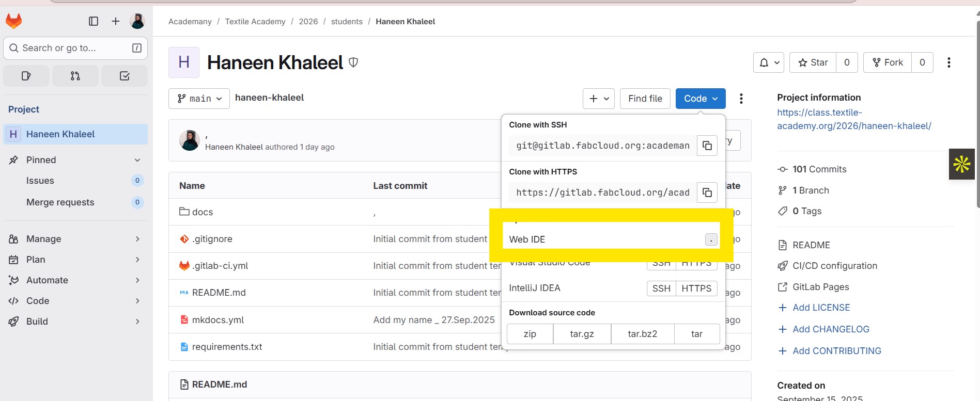Open the main branch selector dropdown
The height and width of the screenshot is (401, 980).
click(199, 99)
